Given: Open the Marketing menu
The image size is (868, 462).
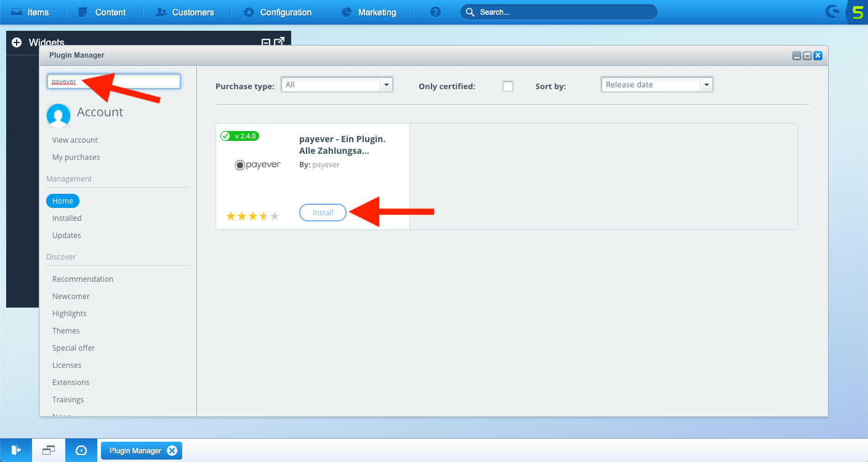Looking at the screenshot, I should [x=369, y=12].
